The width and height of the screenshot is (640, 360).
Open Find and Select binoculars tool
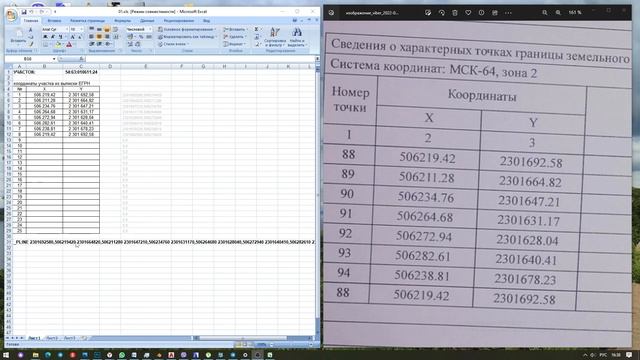[297, 37]
